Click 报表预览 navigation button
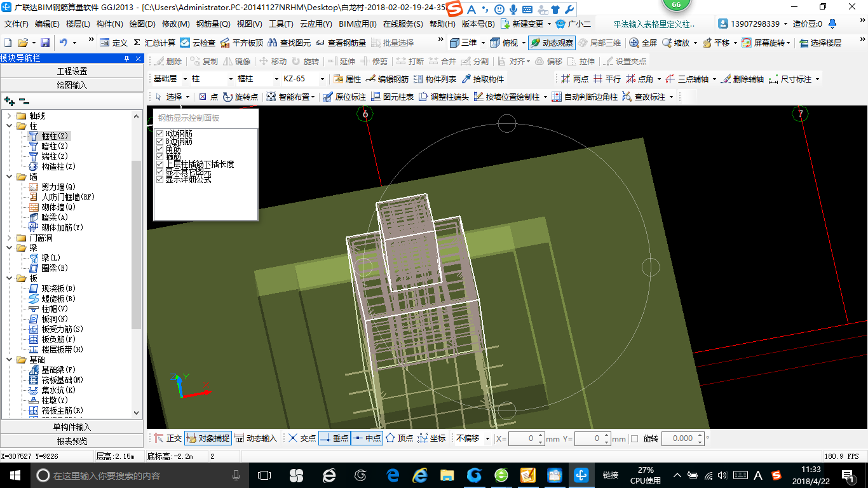868x488 pixels. point(72,440)
